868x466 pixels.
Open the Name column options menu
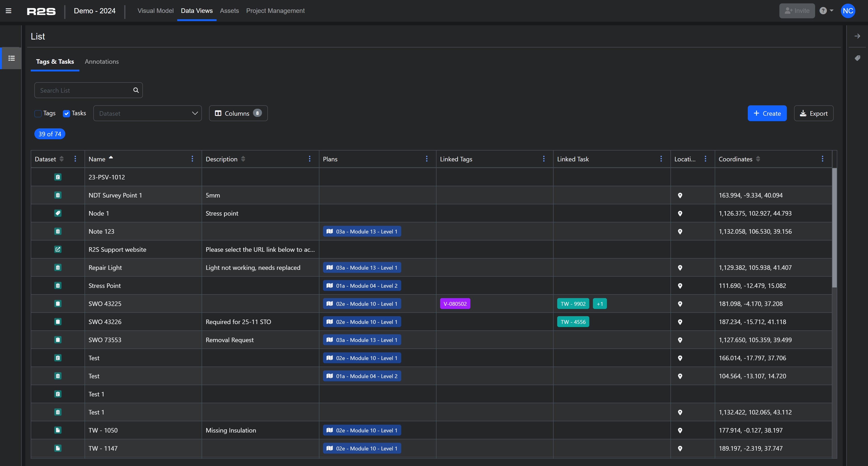tap(192, 159)
